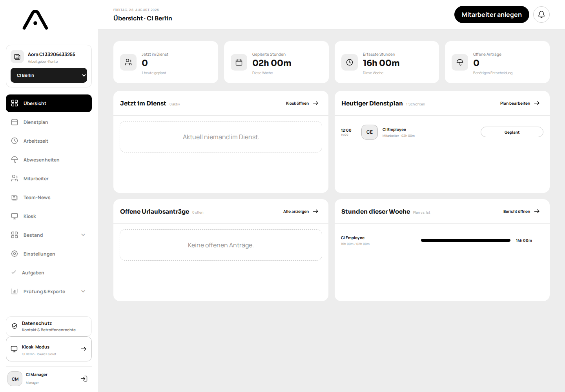Click the Mitarbeiter anlegen button

(x=492, y=15)
